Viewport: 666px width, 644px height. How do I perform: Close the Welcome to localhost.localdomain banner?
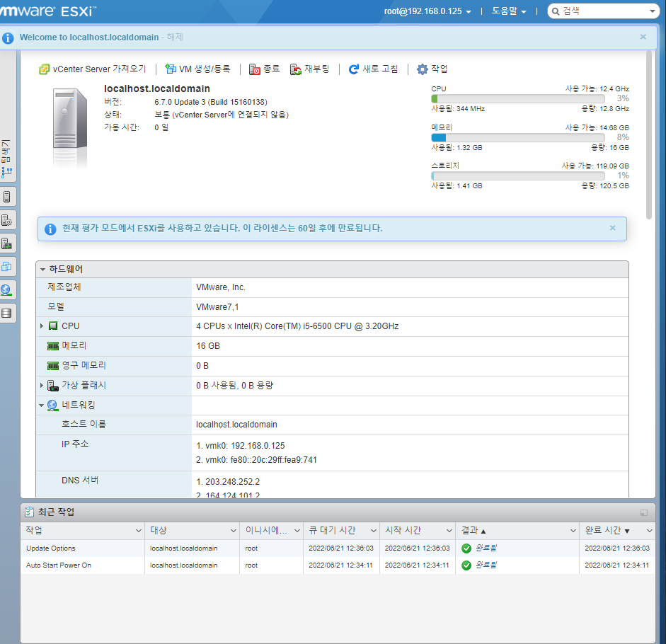(643, 38)
